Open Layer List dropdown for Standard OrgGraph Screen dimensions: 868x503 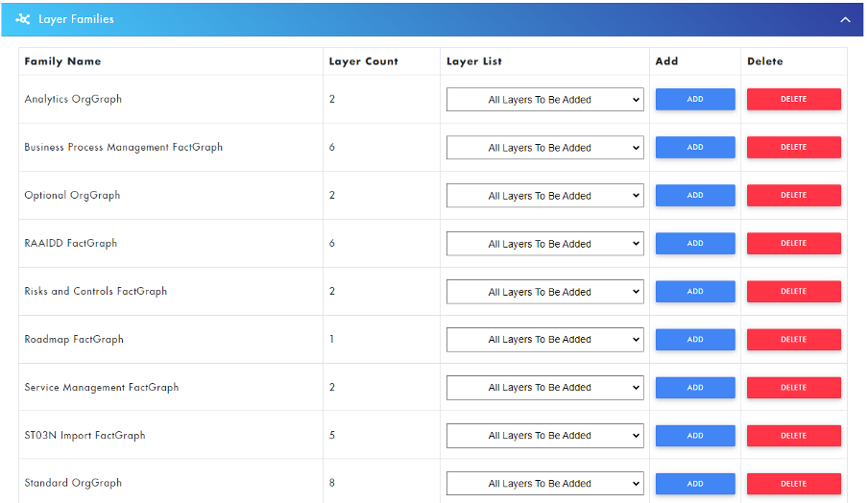coord(544,484)
